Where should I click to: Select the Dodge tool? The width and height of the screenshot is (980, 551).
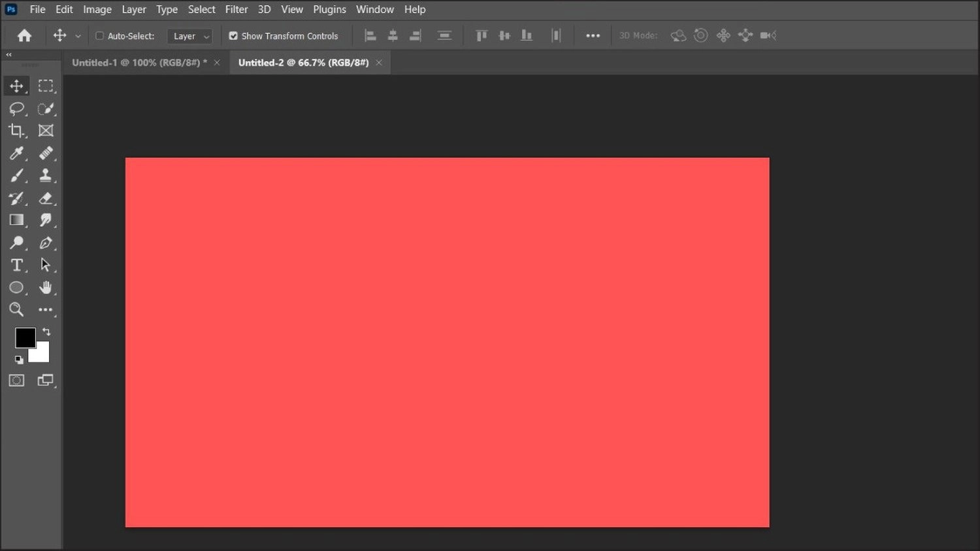16,242
